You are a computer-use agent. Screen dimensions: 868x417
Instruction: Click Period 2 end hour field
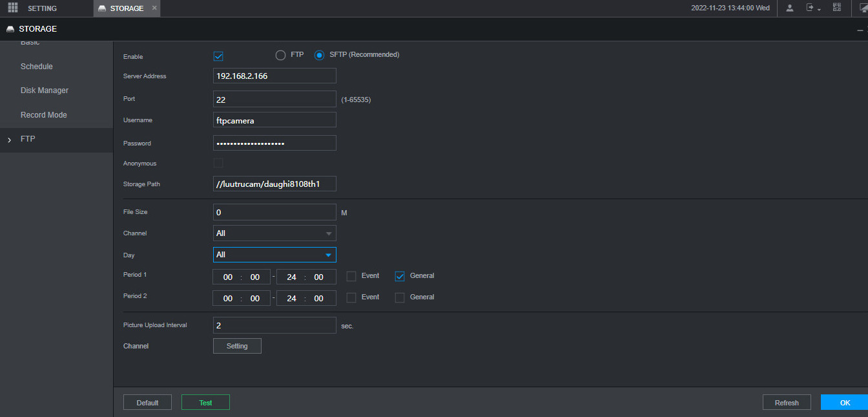(291, 299)
